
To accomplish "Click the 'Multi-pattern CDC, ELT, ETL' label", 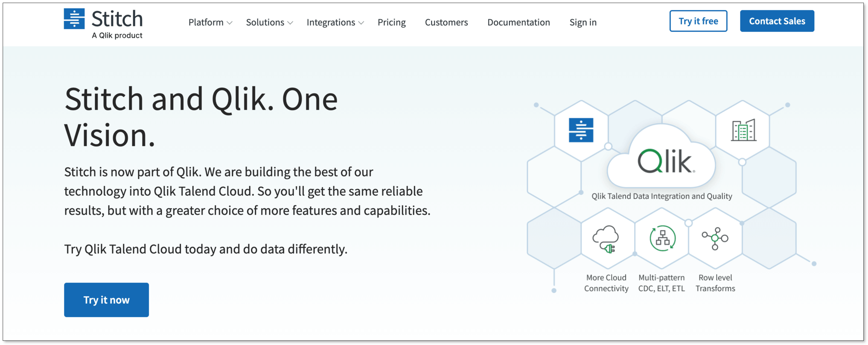I will pos(662,283).
